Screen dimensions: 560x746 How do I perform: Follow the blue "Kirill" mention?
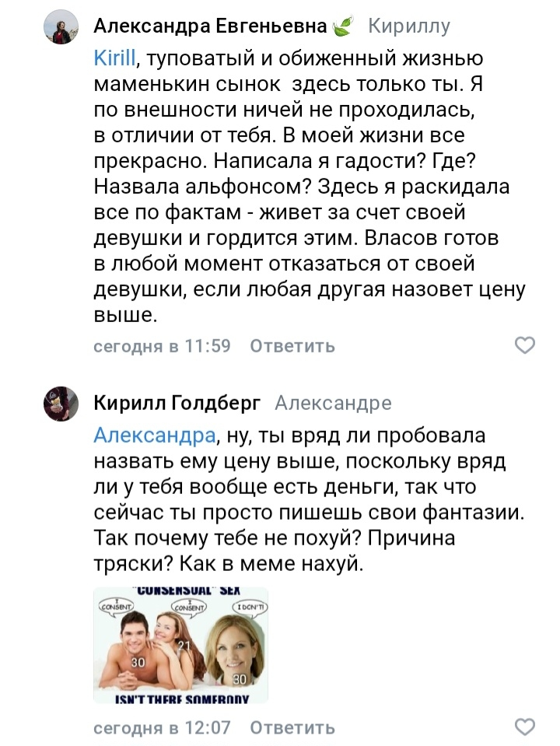pos(114,58)
